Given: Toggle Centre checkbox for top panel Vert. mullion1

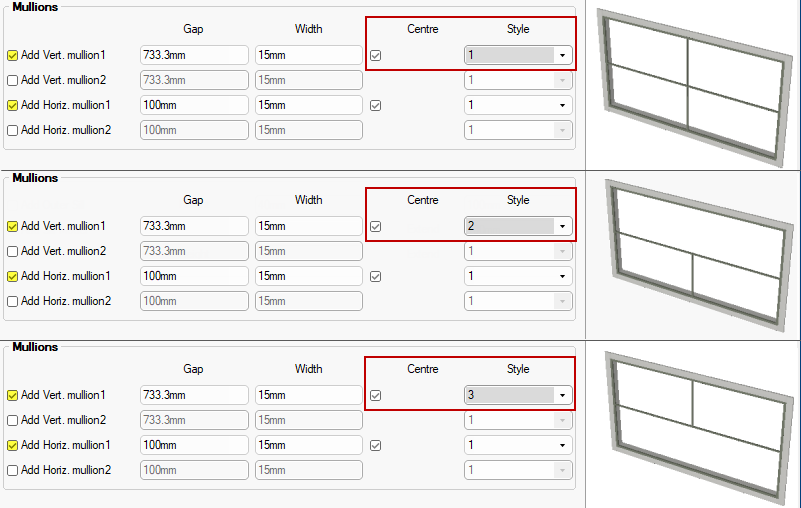Looking at the screenshot, I should tap(375, 56).
